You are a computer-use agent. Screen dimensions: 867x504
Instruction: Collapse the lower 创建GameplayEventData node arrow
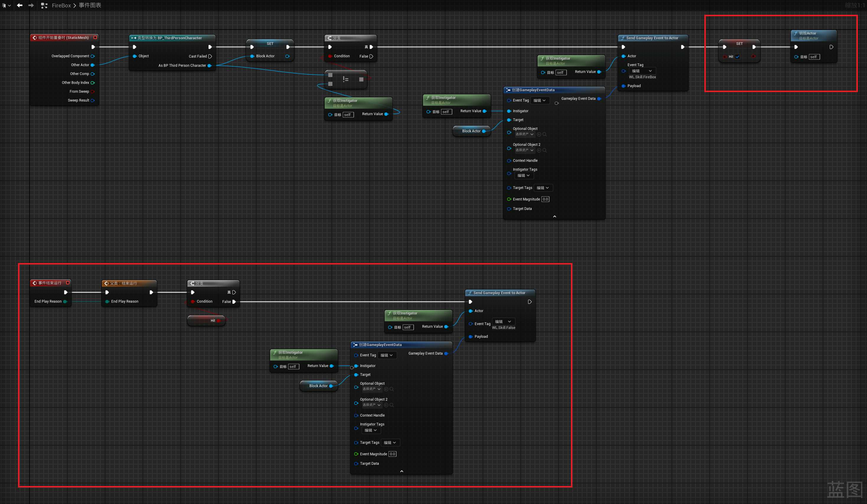[401, 471]
